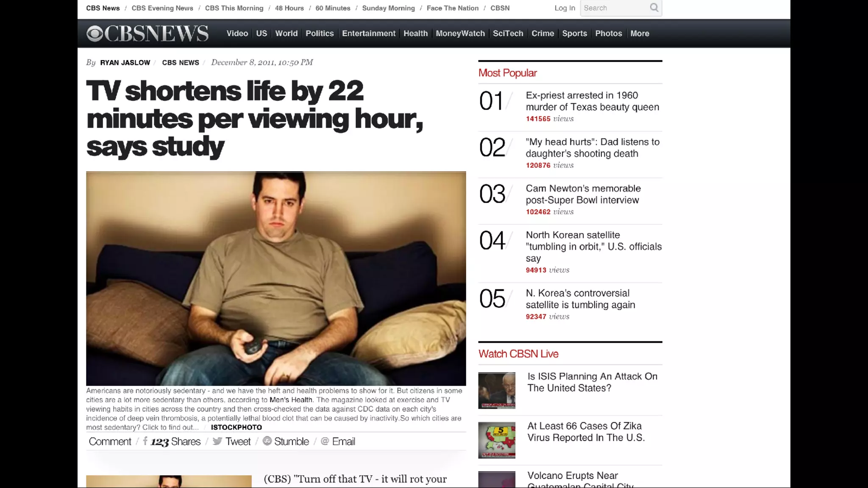Image resolution: width=868 pixels, height=488 pixels.
Task: Click the CBS News eye logo
Action: pos(95,33)
